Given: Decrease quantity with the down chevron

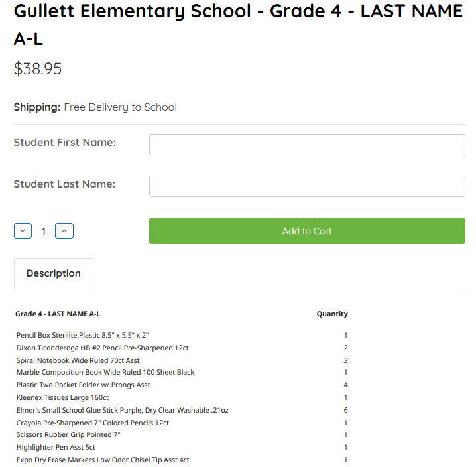Looking at the screenshot, I should click(23, 231).
